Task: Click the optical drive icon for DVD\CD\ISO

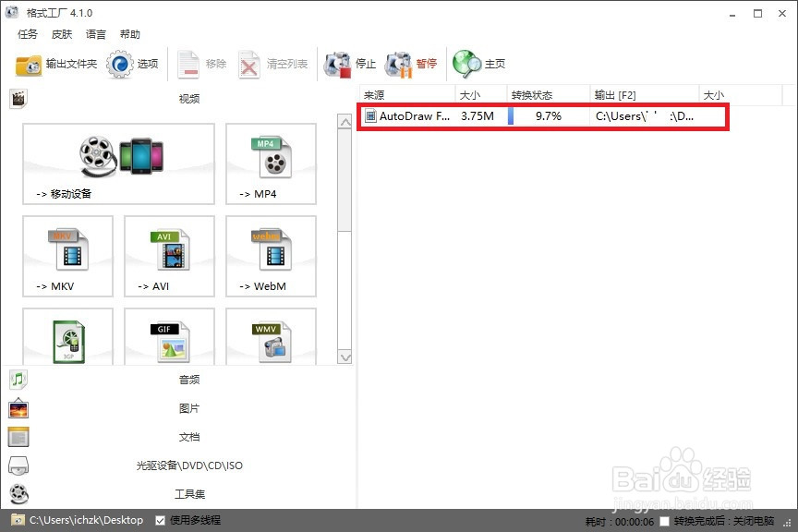Action: tap(18, 465)
